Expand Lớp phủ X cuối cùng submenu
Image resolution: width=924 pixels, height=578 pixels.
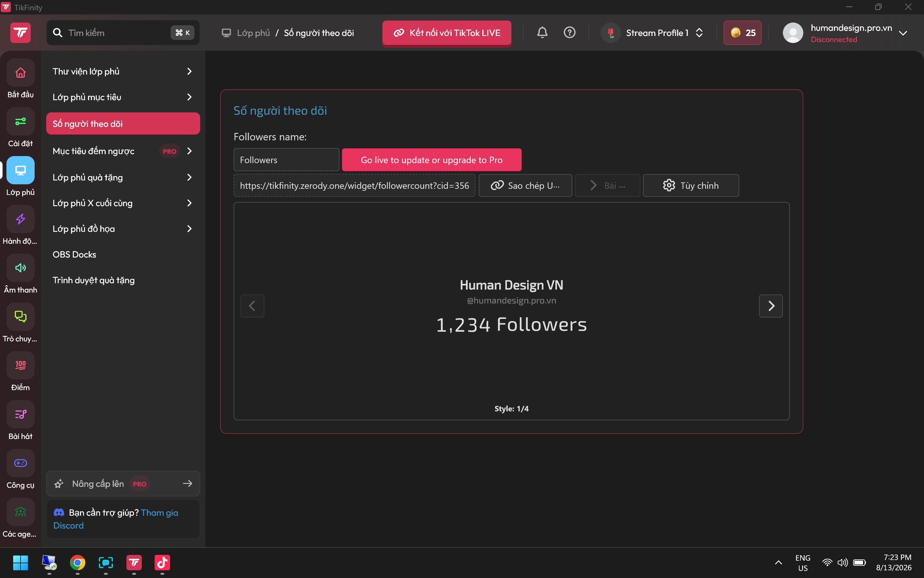(x=189, y=203)
